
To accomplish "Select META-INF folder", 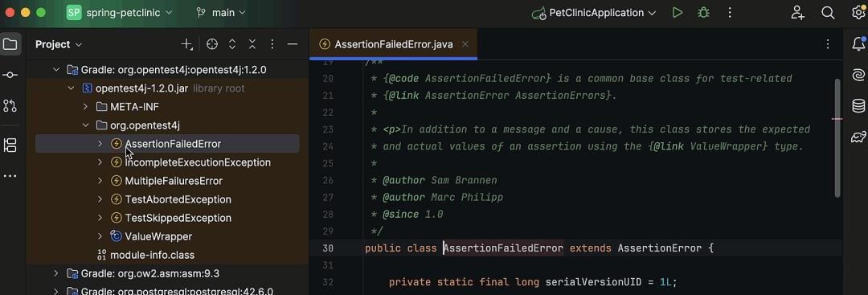I will click(x=134, y=107).
